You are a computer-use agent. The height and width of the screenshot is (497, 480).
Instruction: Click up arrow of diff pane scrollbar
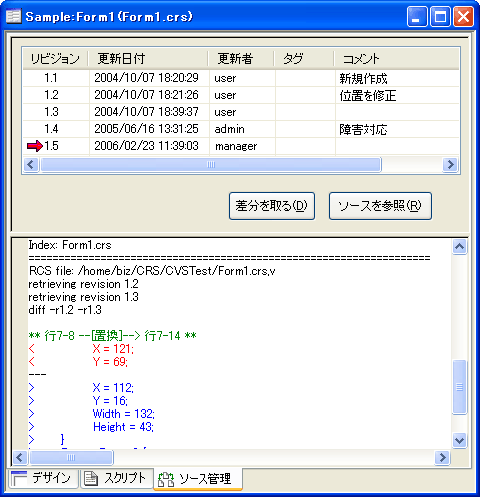[x=459, y=247]
